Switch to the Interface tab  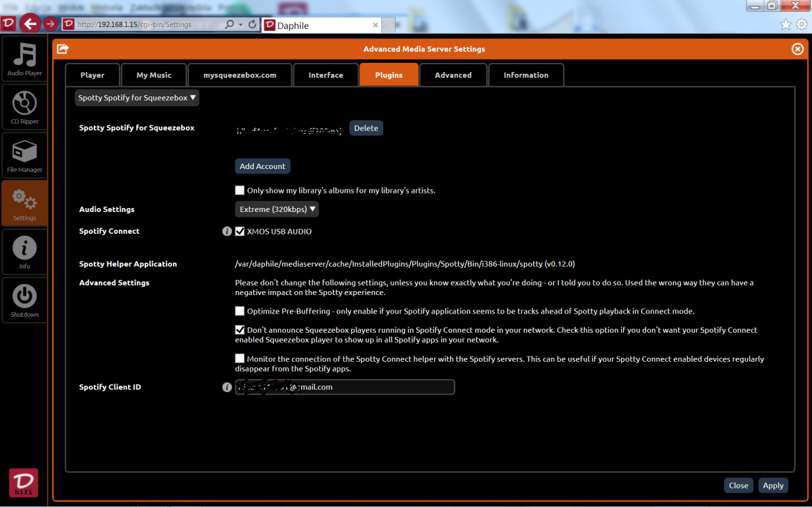click(326, 75)
